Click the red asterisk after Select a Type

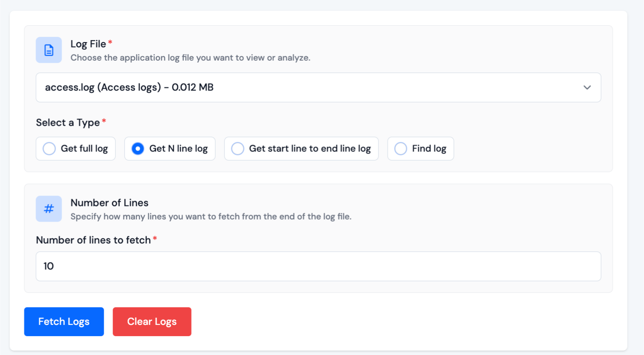pyautogui.click(x=104, y=121)
